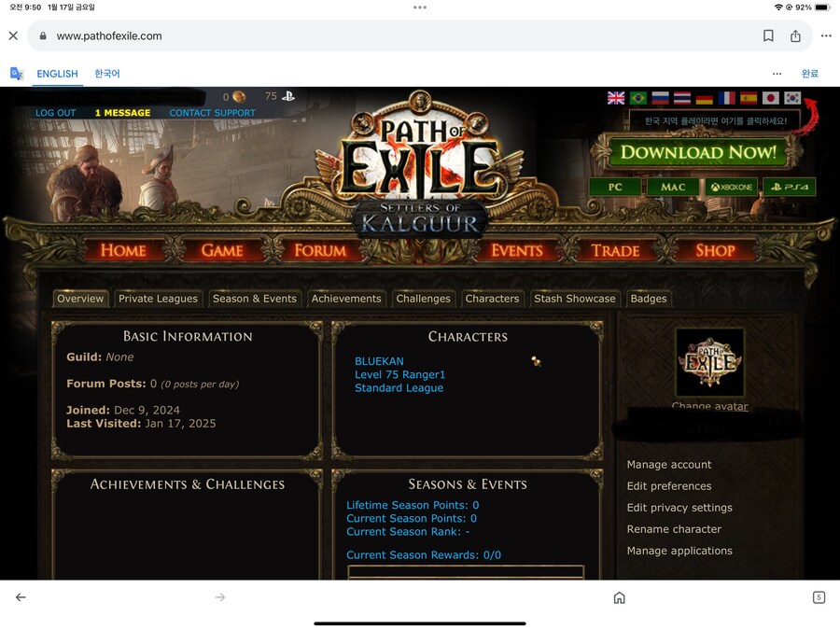This screenshot has height=630, width=840.
Task: Go to the Trade navigation menu
Action: click(615, 250)
